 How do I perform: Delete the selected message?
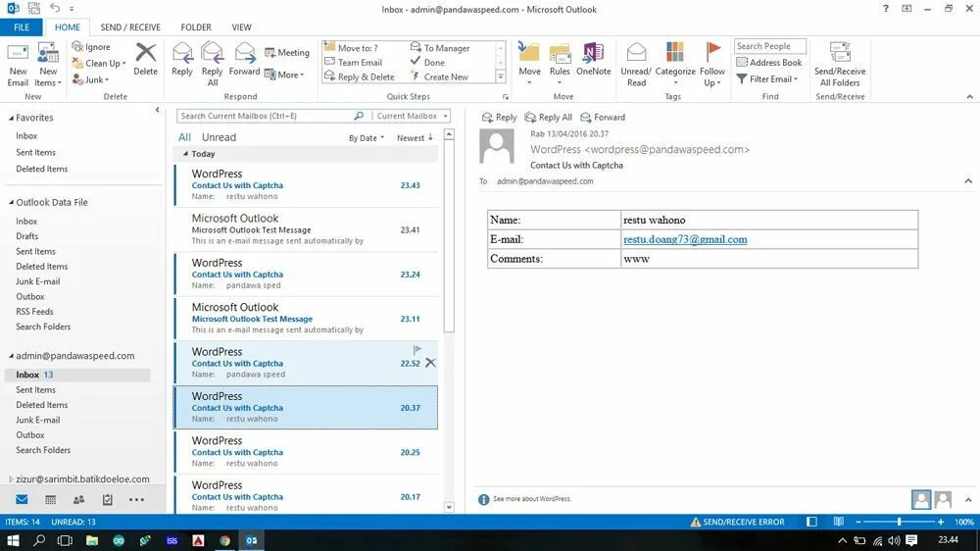(x=146, y=60)
